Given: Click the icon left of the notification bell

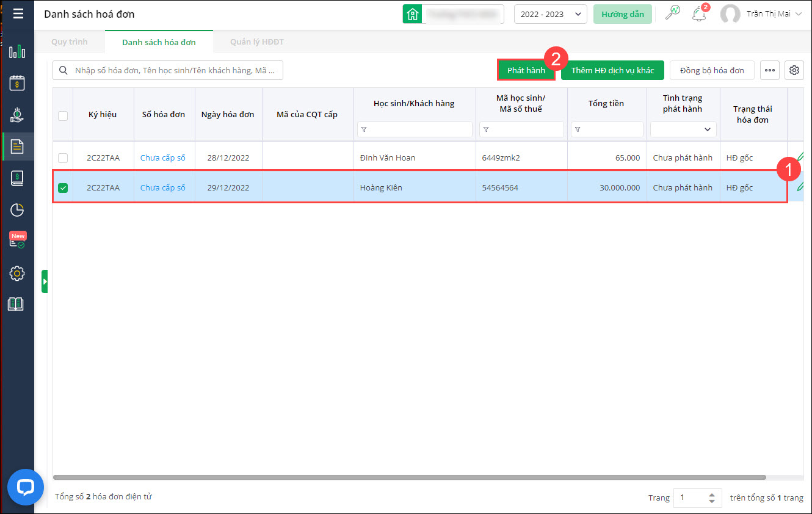Looking at the screenshot, I should [x=673, y=13].
